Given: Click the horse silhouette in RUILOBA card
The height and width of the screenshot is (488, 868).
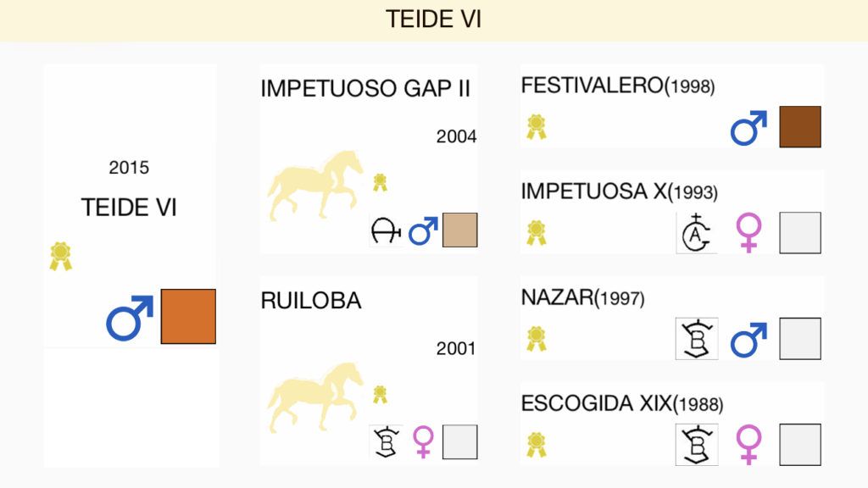Looking at the screenshot, I should (x=315, y=396).
